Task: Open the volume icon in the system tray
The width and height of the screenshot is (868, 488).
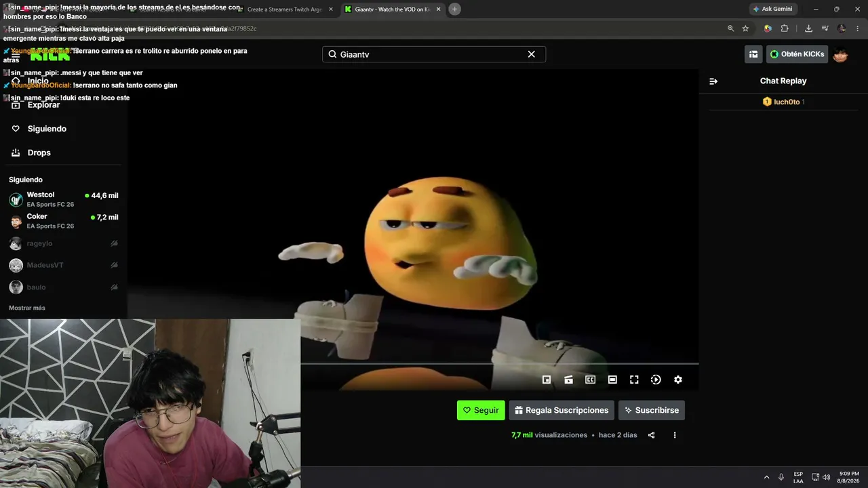Action: tap(826, 477)
